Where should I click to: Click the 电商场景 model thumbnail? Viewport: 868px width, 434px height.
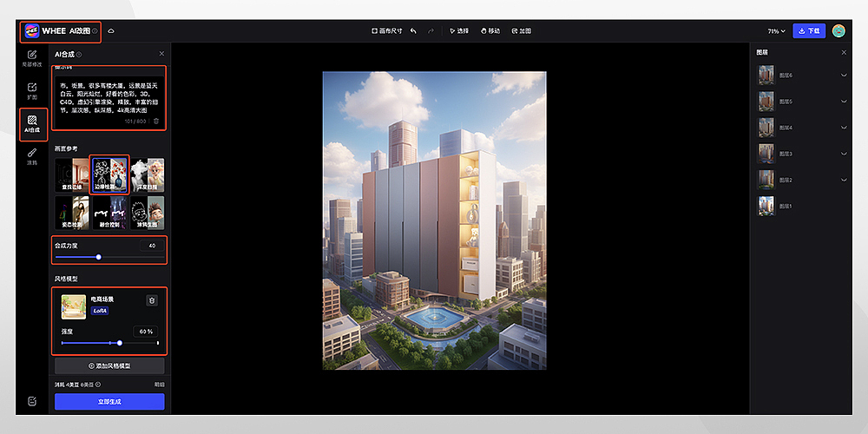point(73,306)
